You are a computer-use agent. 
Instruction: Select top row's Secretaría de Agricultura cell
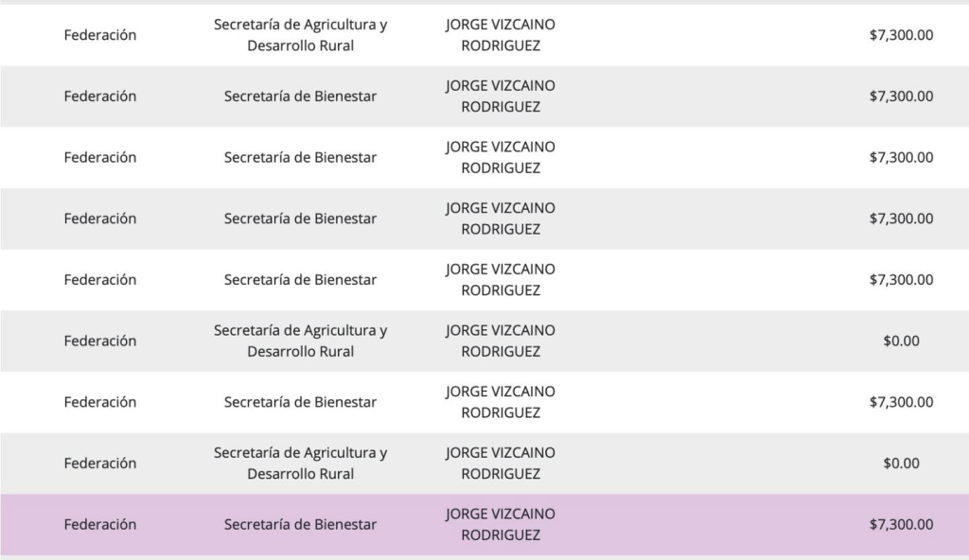(x=300, y=35)
